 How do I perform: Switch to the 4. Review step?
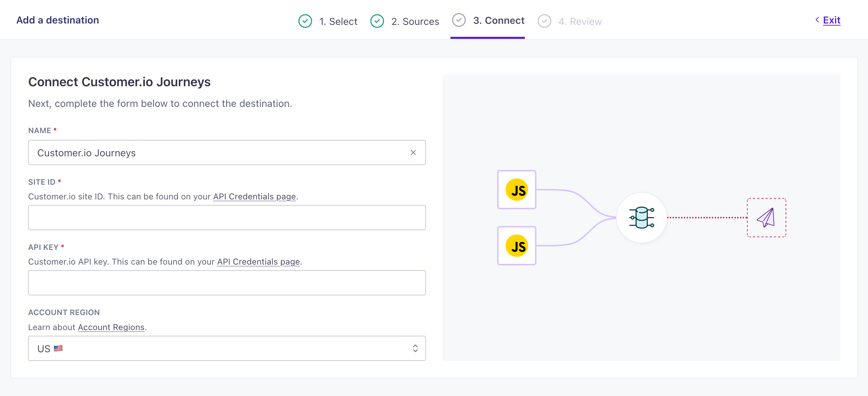point(580,21)
